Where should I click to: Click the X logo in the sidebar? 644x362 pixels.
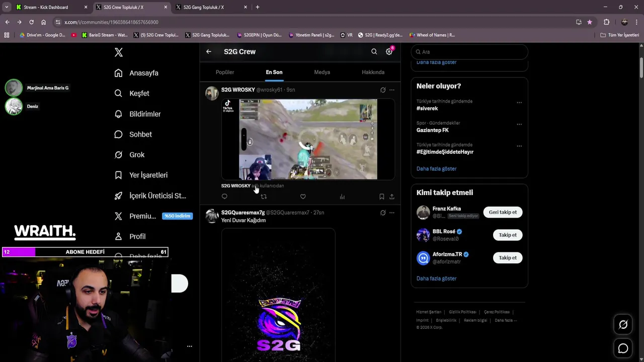pos(118,52)
